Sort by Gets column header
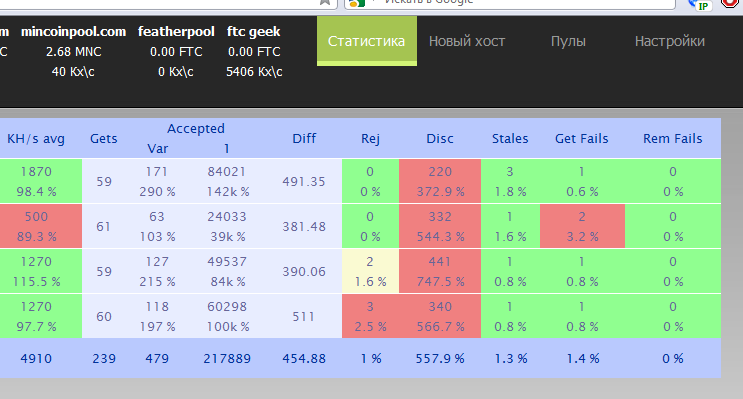Image resolution: width=743 pixels, height=399 pixels. [104, 138]
